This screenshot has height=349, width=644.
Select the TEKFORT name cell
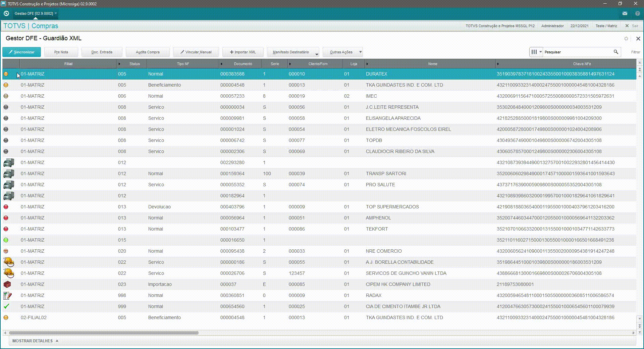coord(377,229)
